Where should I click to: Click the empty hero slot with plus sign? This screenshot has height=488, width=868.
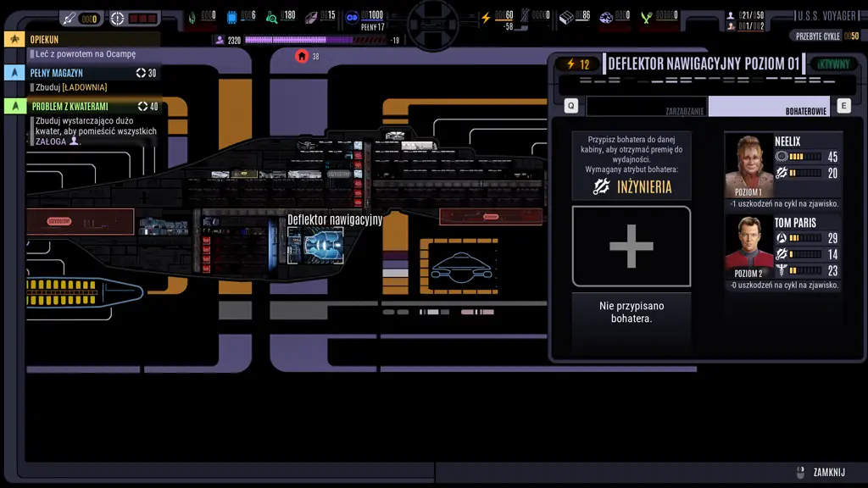631,247
